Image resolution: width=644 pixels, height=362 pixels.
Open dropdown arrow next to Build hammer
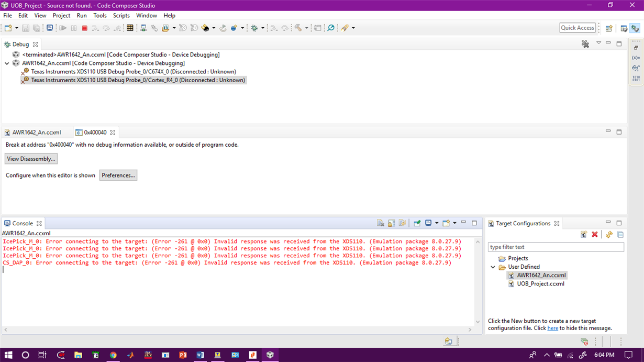(306, 28)
